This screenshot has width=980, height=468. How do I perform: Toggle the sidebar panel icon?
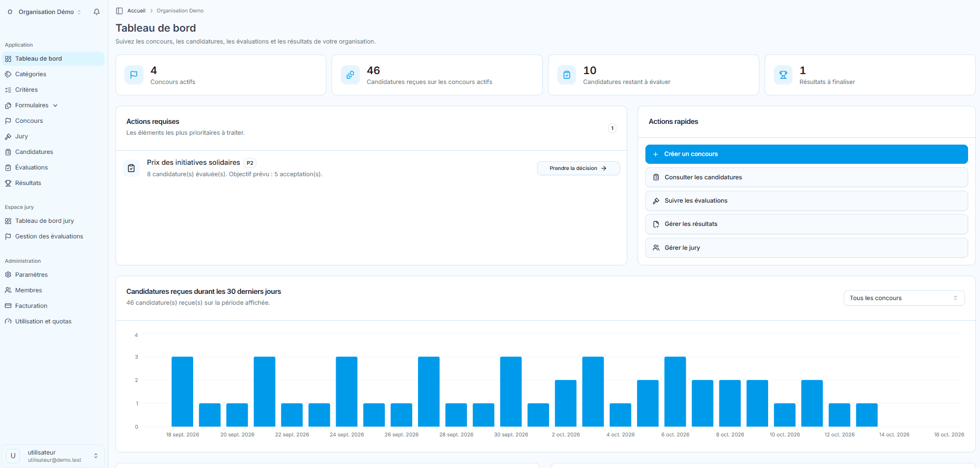pyautogui.click(x=119, y=10)
